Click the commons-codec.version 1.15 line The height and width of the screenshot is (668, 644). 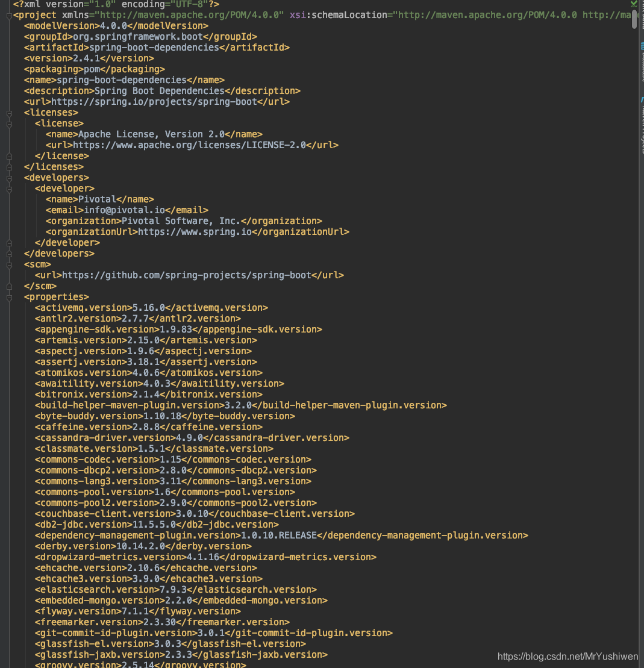point(174,460)
